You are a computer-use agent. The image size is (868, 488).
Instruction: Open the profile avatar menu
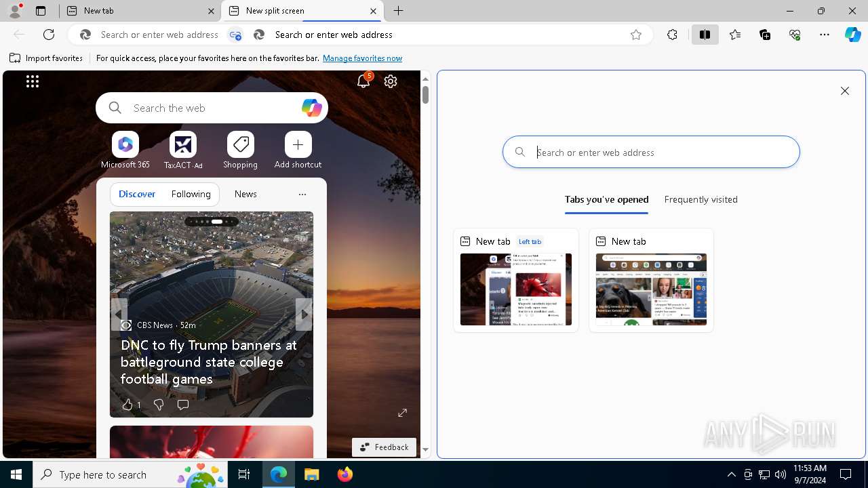[x=15, y=11]
